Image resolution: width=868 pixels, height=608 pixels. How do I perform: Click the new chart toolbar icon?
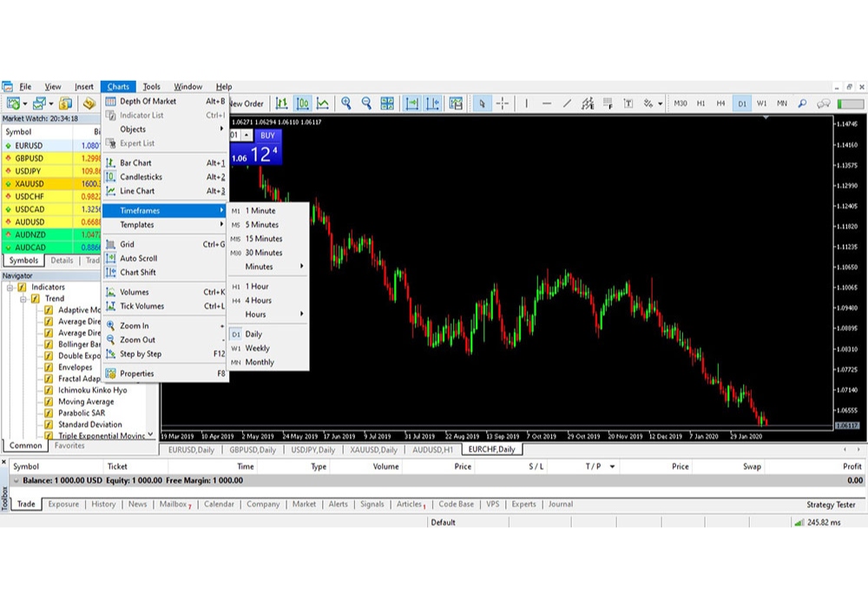13,103
